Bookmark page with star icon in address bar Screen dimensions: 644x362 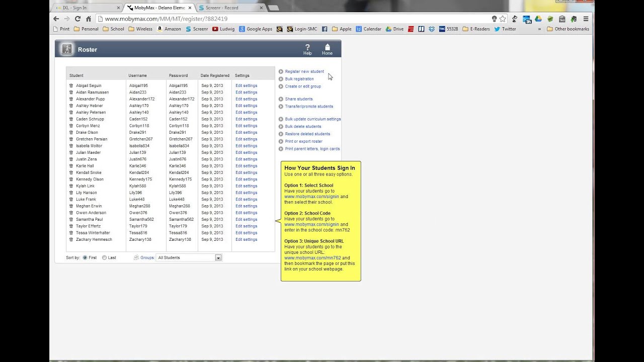click(503, 19)
